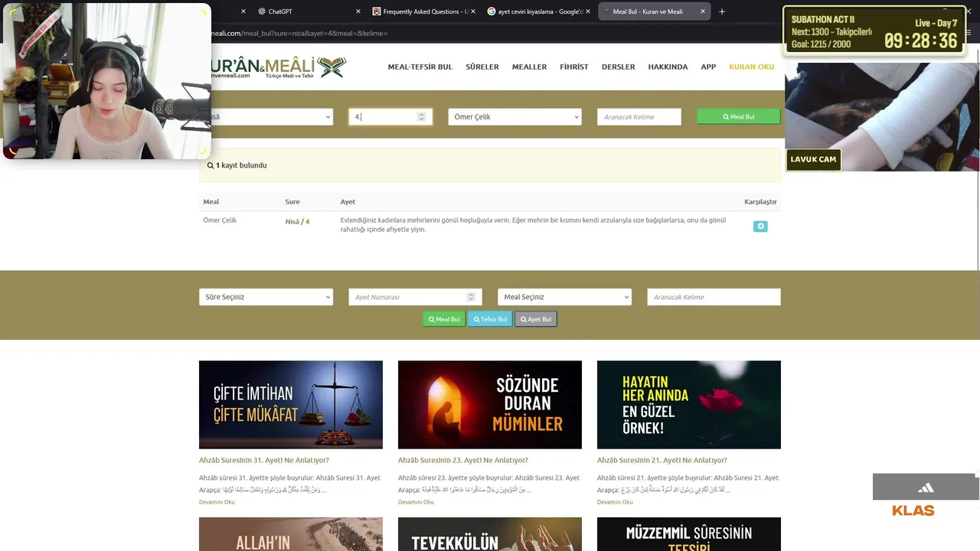Click the blue Karşılaştır compare icon
980x551 pixels.
click(760, 227)
